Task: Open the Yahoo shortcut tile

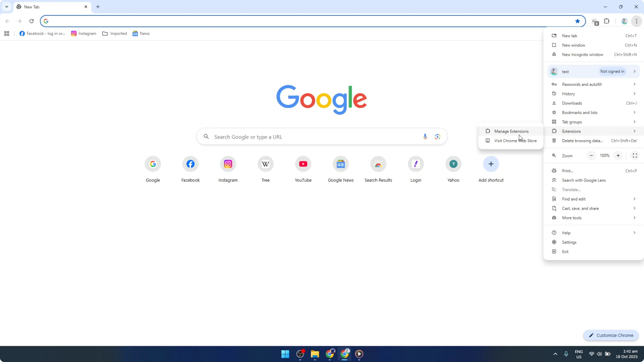Action: [453, 169]
